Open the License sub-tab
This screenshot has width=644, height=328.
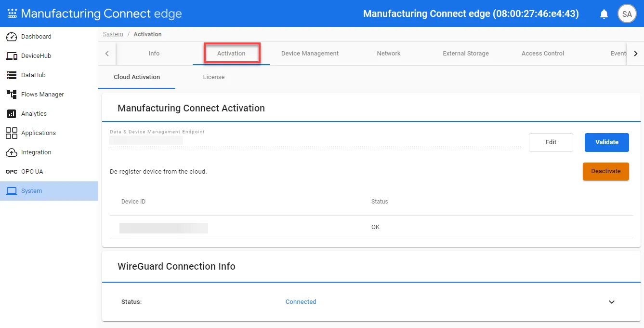(214, 77)
